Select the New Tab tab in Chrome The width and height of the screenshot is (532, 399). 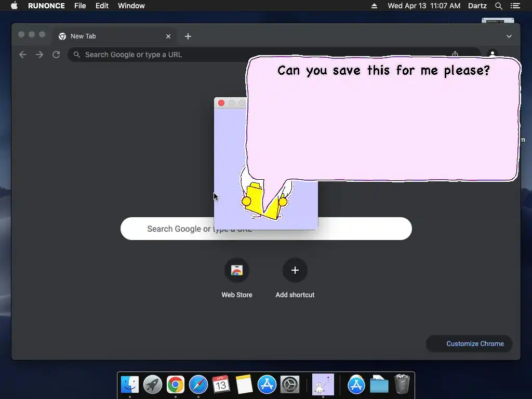(114, 36)
